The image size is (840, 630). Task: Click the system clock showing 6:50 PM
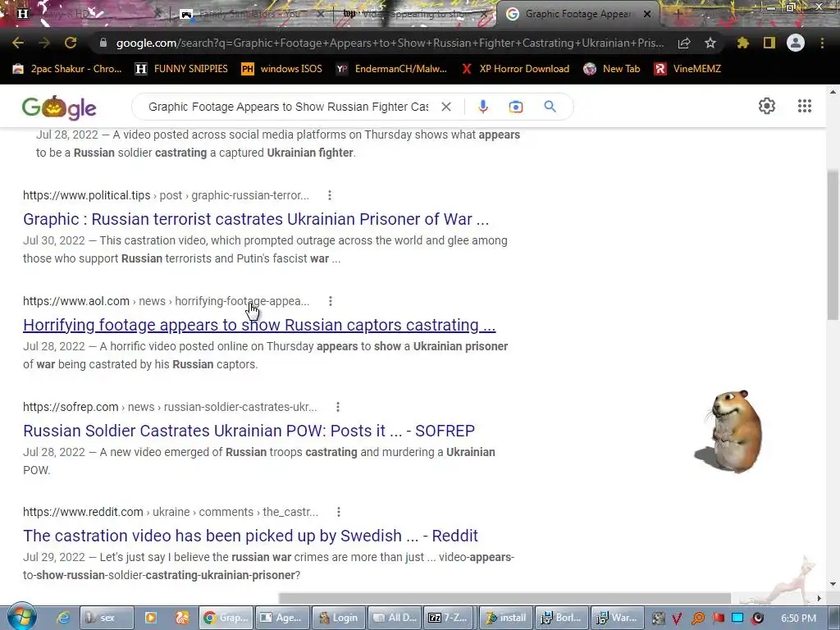tap(799, 619)
